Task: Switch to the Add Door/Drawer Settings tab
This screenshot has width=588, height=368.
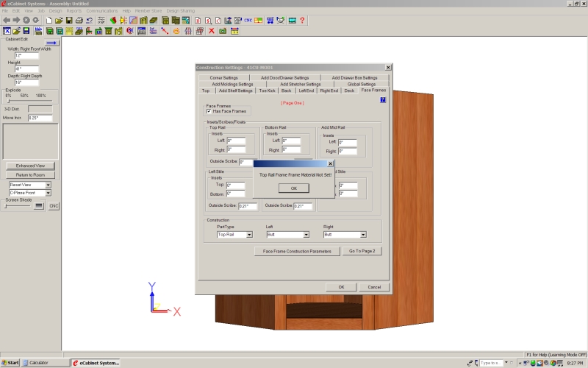Action: click(x=285, y=78)
